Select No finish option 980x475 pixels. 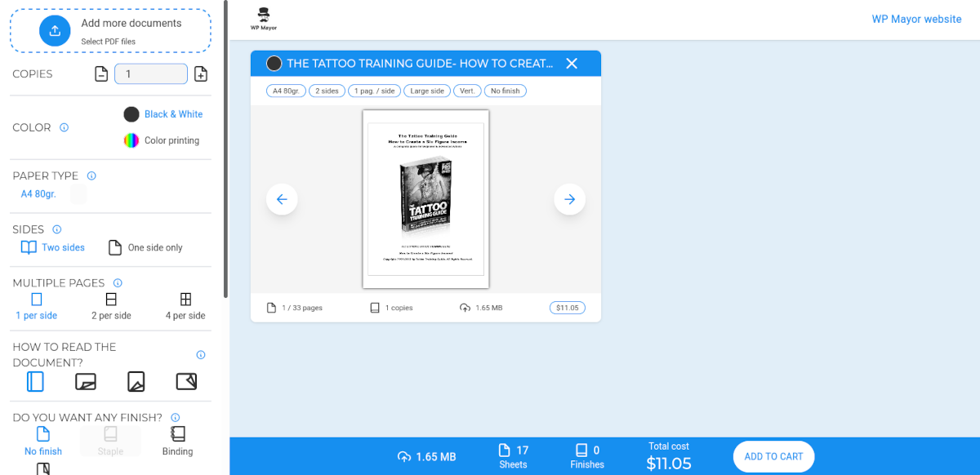pyautogui.click(x=43, y=442)
